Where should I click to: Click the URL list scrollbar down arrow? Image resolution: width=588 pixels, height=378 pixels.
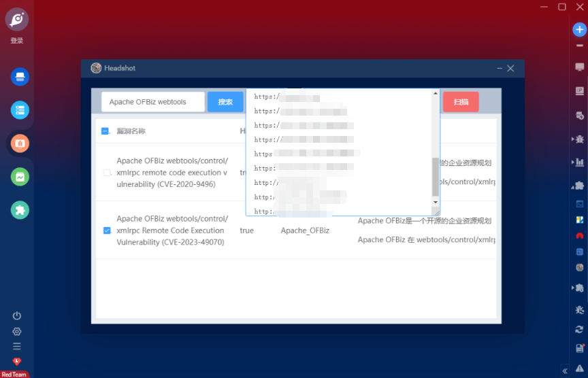pos(436,203)
